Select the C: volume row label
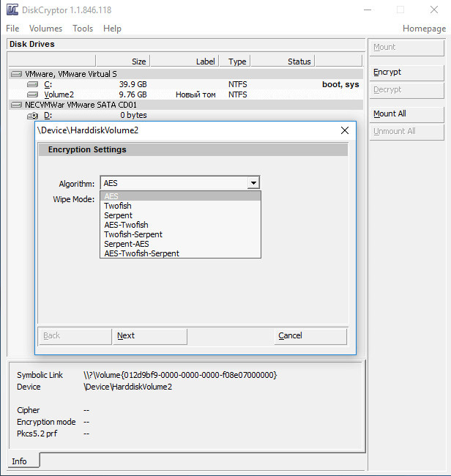Image resolution: width=451 pixels, height=476 pixels. [48, 84]
